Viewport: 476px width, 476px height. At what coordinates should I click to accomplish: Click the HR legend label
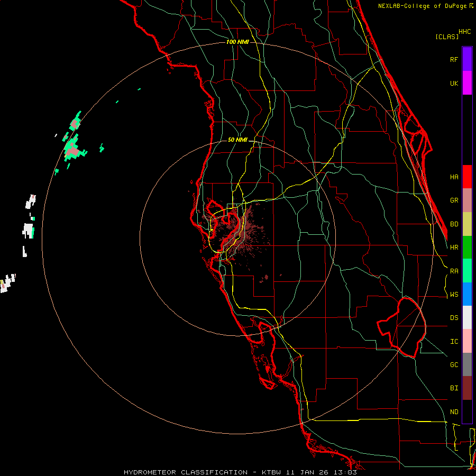coord(454,248)
